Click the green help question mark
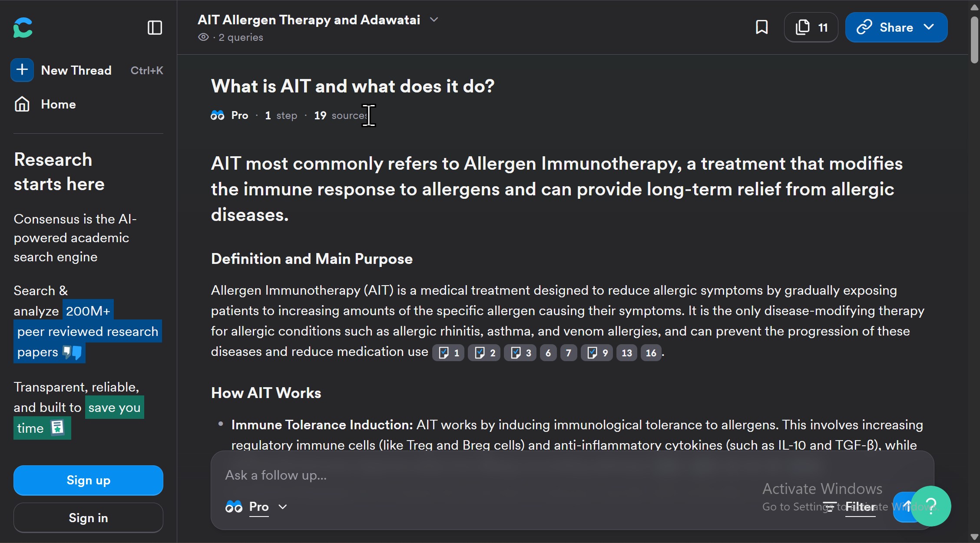This screenshot has width=980, height=543. [x=930, y=506]
